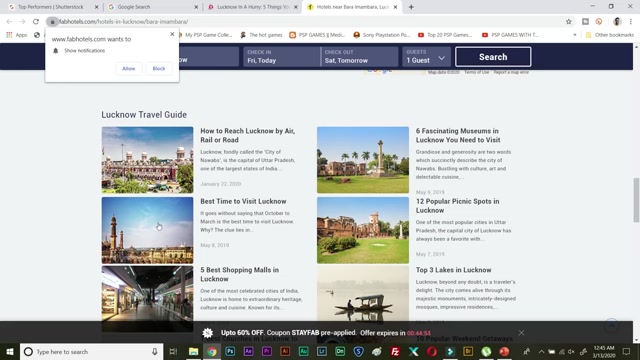The height and width of the screenshot is (360, 640).
Task: Open FileZilla from the taskbar
Action: [395, 351]
